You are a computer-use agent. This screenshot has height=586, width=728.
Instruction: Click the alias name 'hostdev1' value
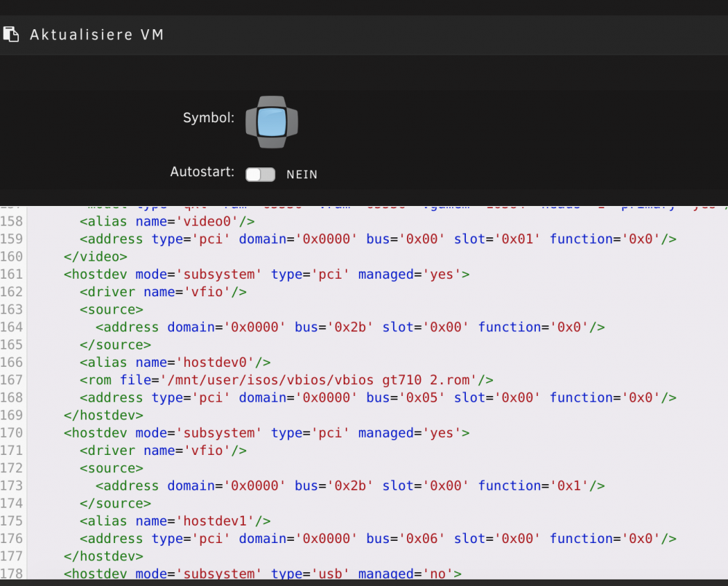[x=215, y=521]
